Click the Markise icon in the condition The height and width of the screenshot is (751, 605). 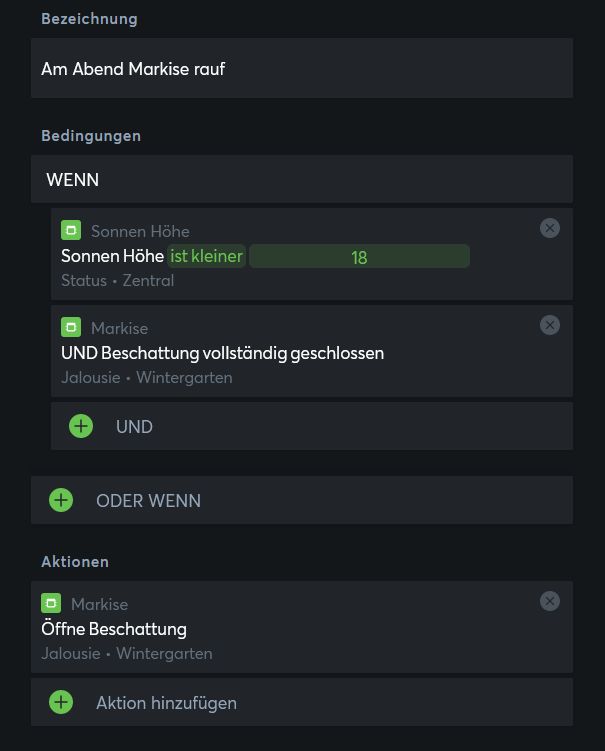[71, 328]
